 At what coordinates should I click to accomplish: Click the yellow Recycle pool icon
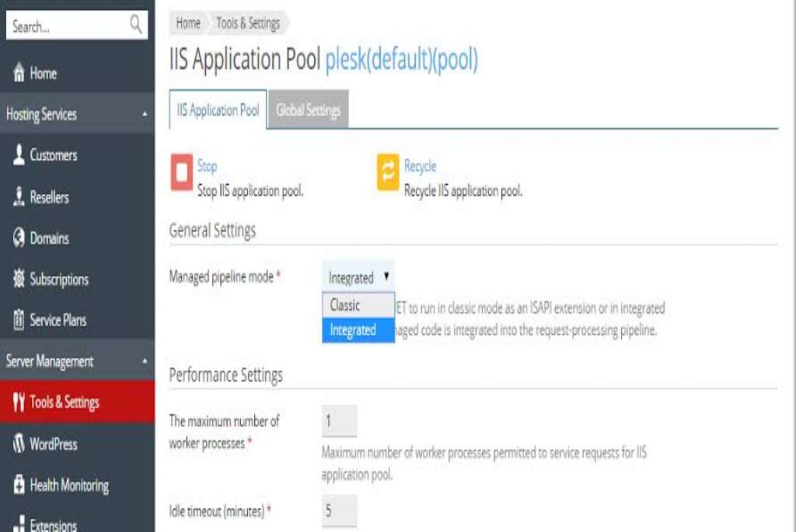[388, 172]
